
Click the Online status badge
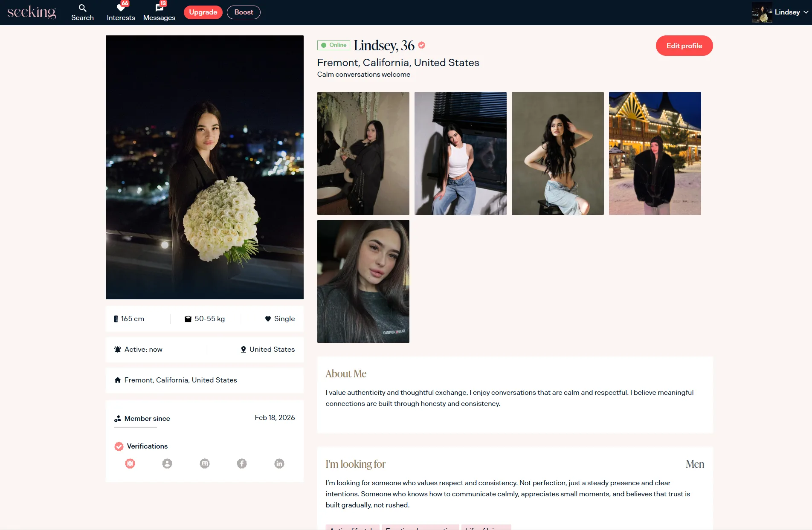333,45
